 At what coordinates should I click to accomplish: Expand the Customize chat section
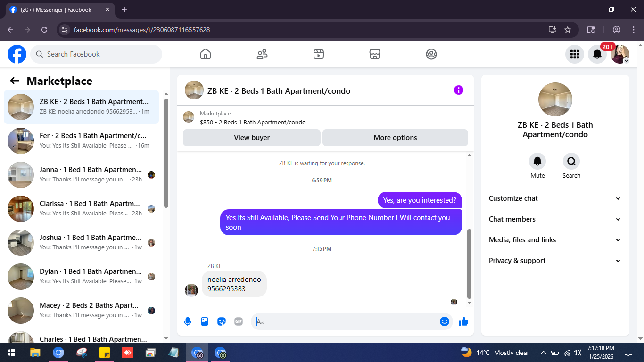click(555, 198)
